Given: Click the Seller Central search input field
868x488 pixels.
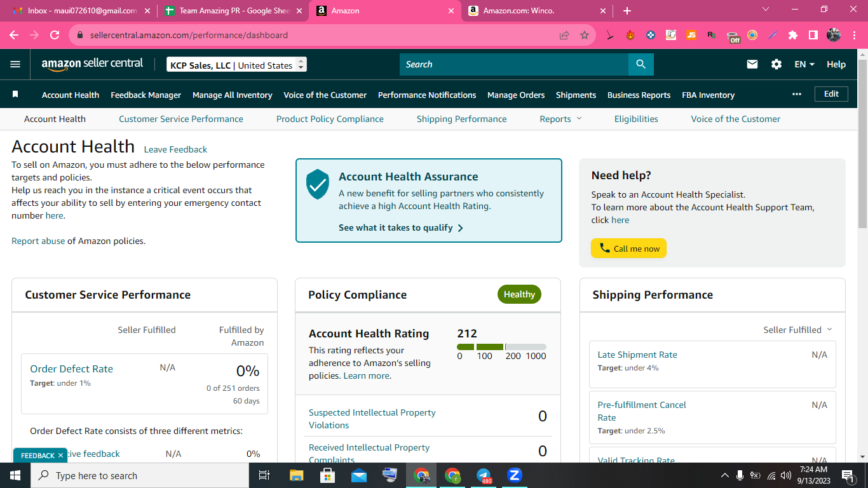Looking at the screenshot, I should point(514,64).
